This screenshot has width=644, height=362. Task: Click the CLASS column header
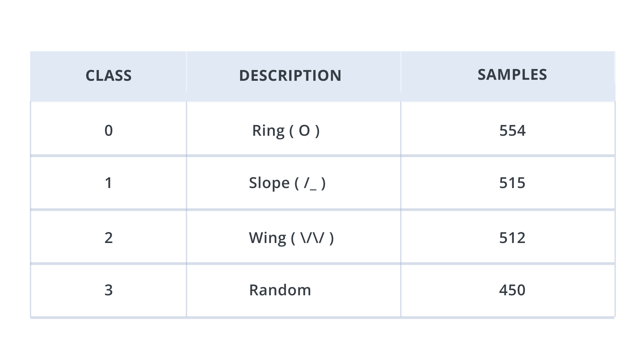(x=108, y=75)
